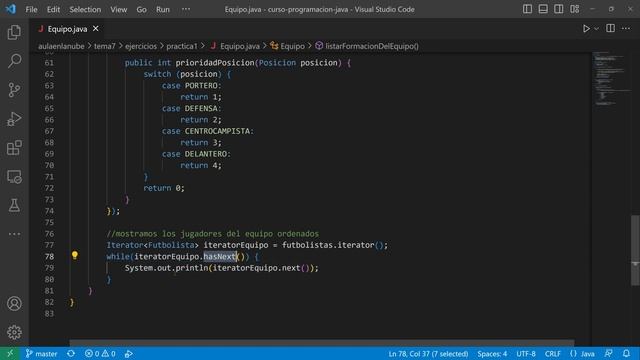Click the lightbulb code action on line 78
The height and width of the screenshot is (360, 640).
point(75,256)
